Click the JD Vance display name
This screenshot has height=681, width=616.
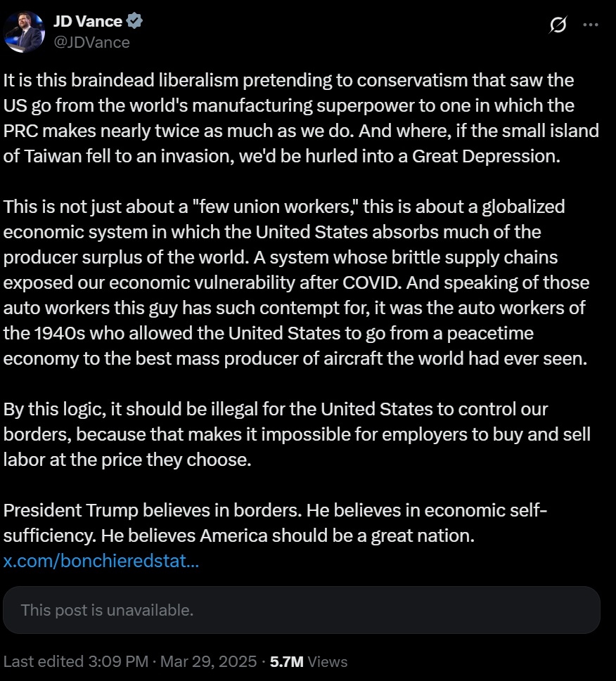(x=88, y=21)
